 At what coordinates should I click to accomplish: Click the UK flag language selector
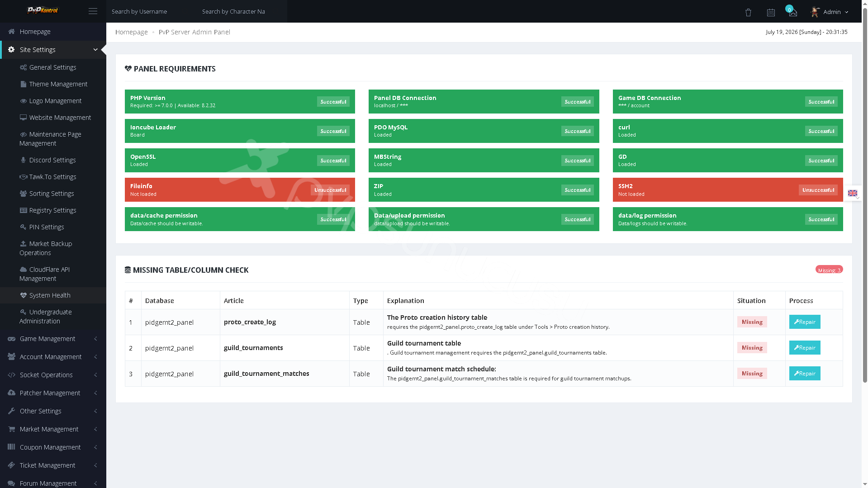click(x=853, y=193)
